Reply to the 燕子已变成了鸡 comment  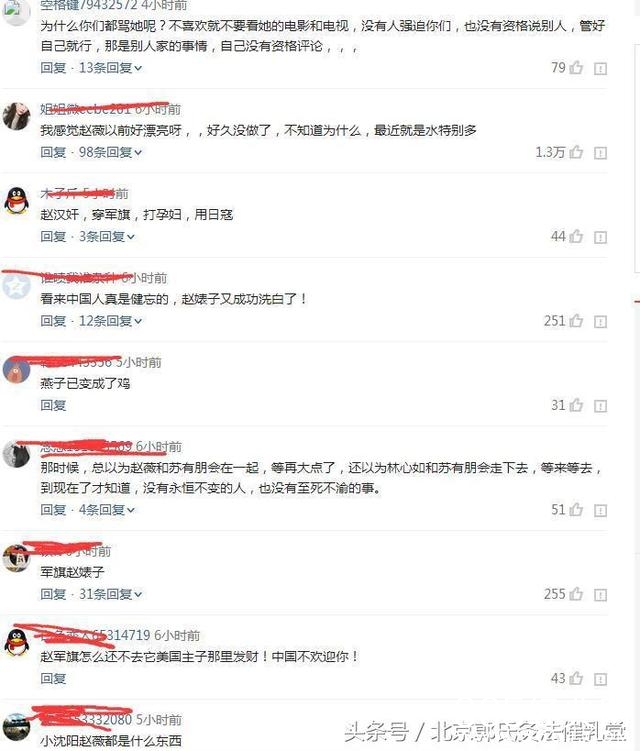53,406
